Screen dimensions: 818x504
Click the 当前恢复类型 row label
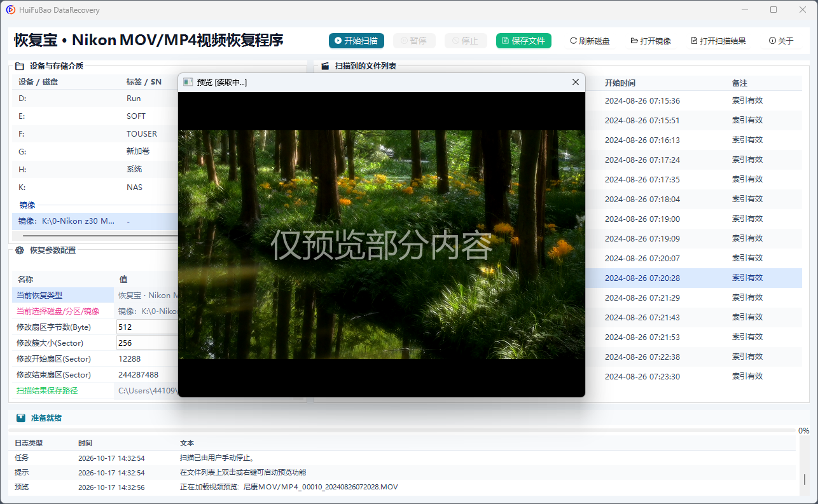click(x=39, y=296)
